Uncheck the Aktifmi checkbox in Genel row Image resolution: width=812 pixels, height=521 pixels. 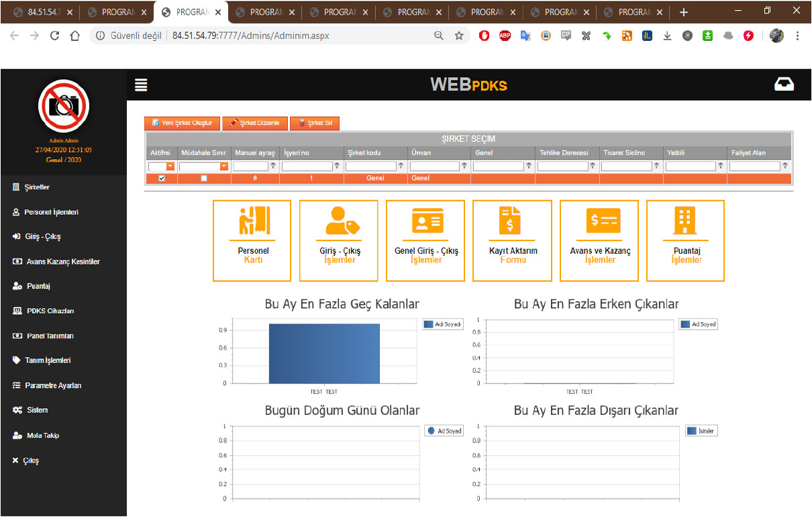(x=161, y=179)
